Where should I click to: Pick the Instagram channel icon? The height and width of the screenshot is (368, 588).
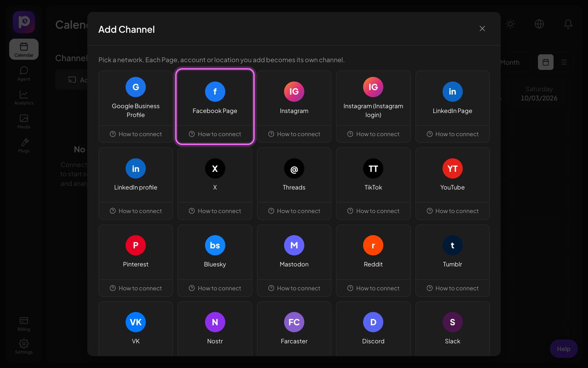294,92
